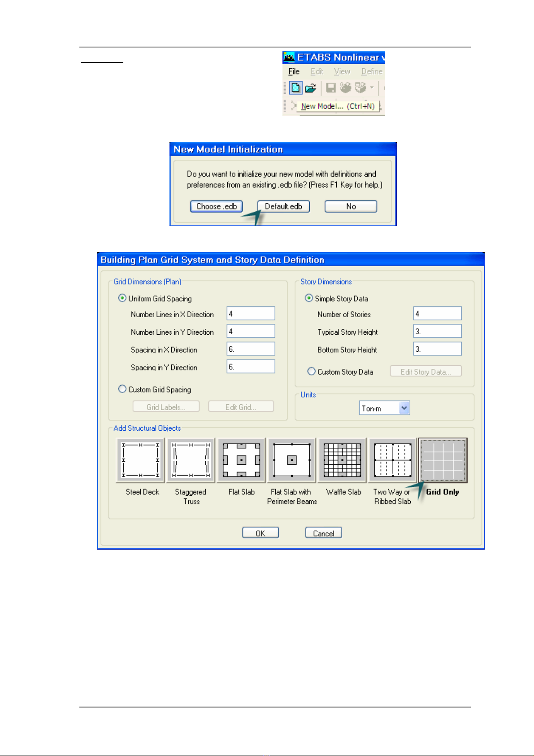Confirm grid definition with OK button

pos(260,533)
